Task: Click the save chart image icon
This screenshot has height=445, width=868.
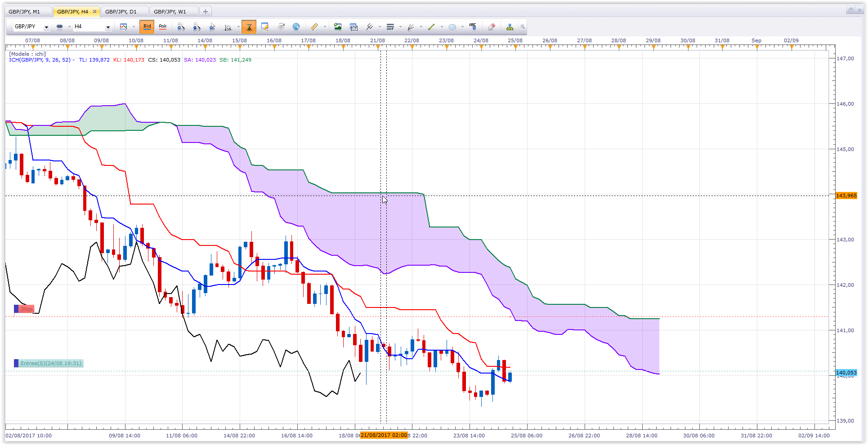Action: pos(338,27)
